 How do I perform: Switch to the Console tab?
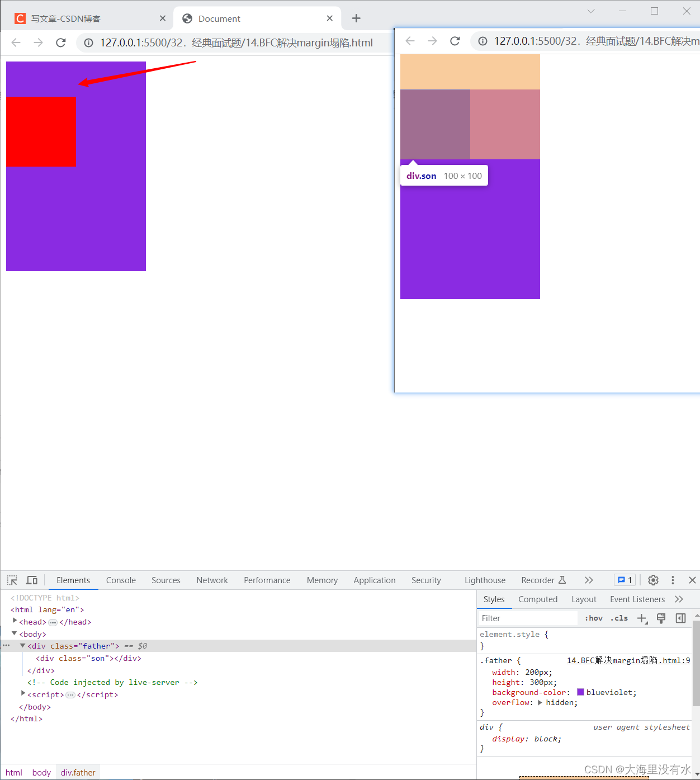tap(121, 580)
